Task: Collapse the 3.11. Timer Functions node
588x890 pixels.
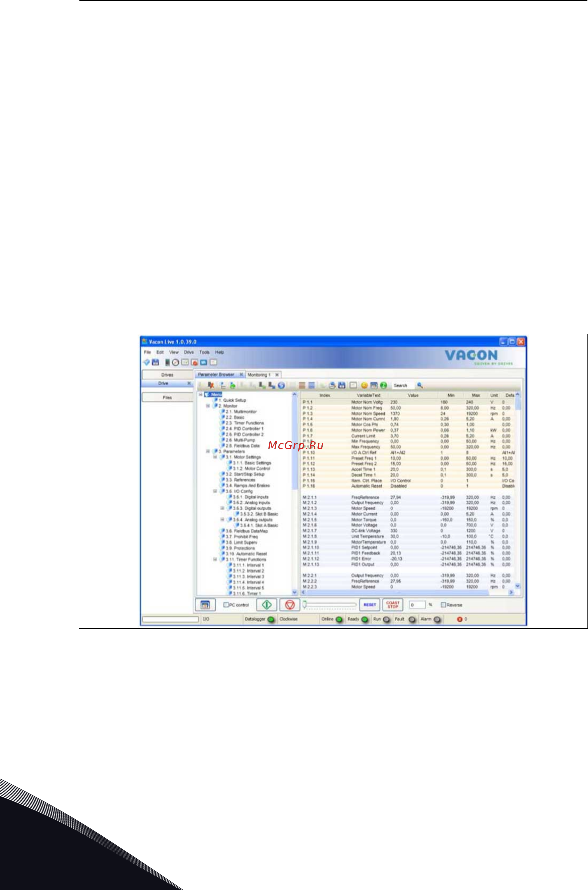Action: [215, 559]
